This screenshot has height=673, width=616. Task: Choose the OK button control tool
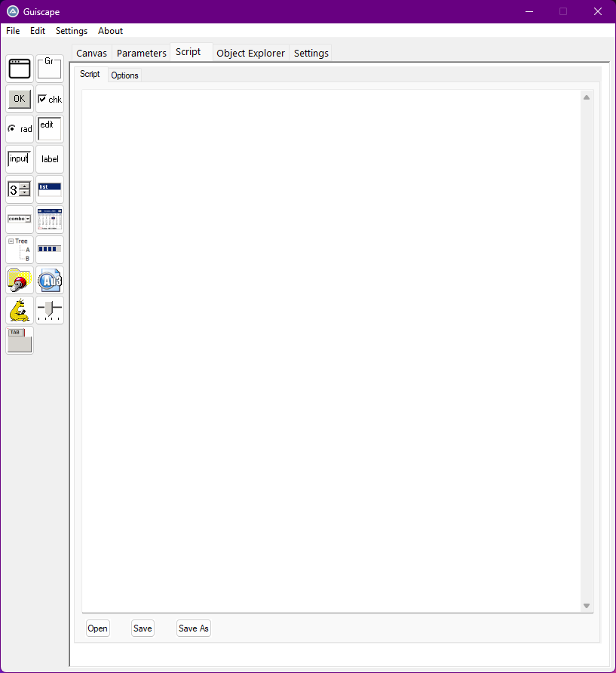pyautogui.click(x=20, y=99)
